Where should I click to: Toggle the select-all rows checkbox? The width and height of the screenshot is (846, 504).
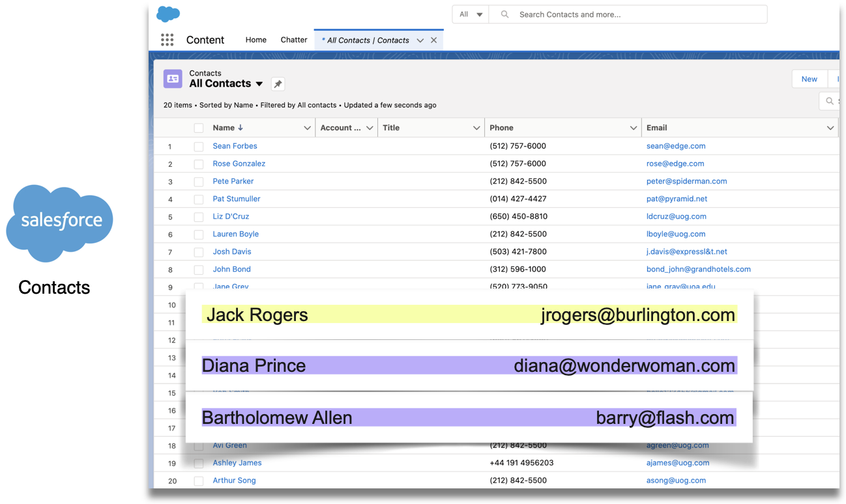pyautogui.click(x=199, y=128)
